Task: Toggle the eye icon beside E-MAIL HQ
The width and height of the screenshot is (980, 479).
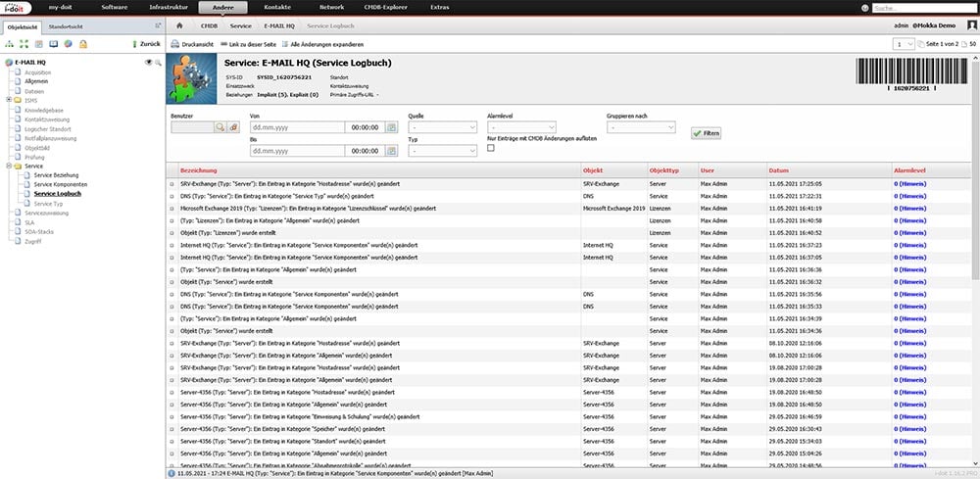Action: coord(149,63)
